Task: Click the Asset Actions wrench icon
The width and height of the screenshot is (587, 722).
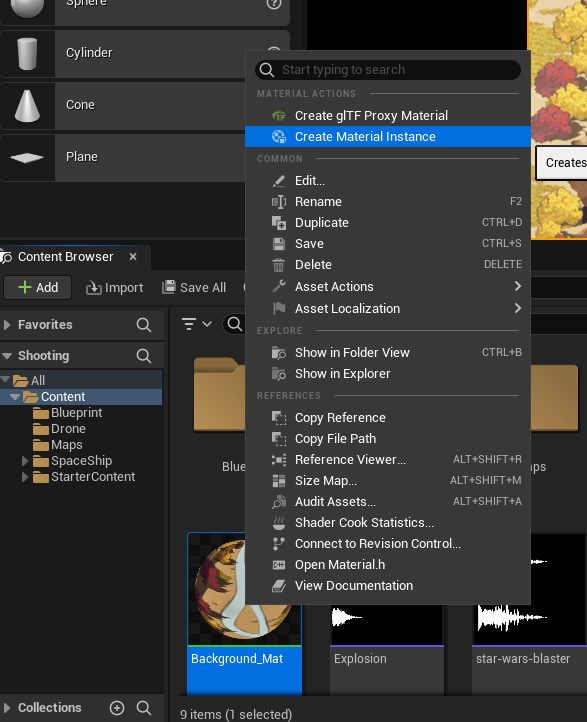Action: (279, 286)
